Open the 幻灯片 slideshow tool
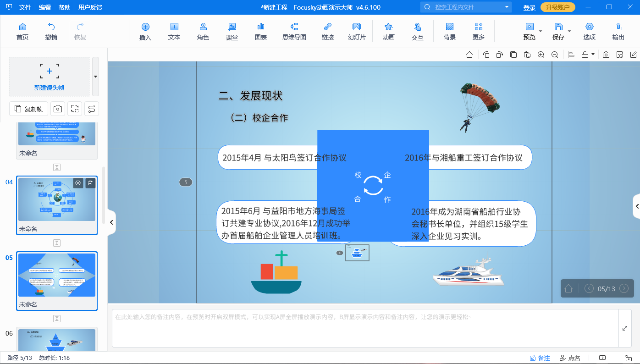The image size is (640, 364). 357,31
